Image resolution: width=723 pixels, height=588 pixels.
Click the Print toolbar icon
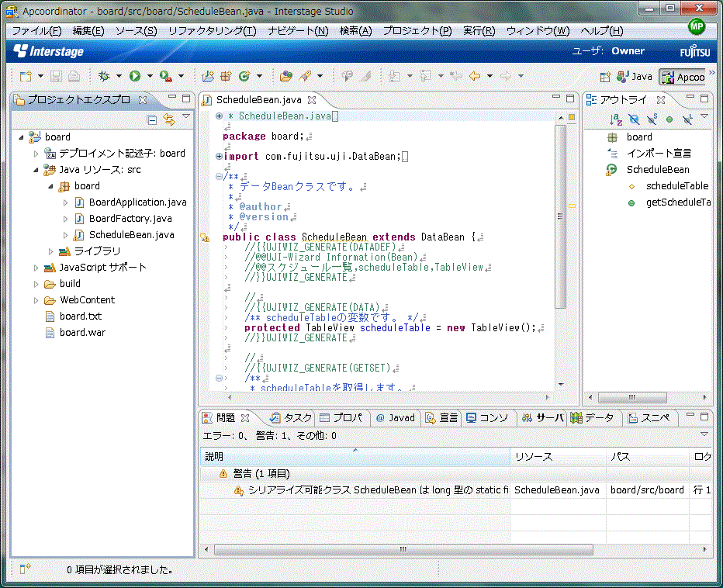[74, 76]
